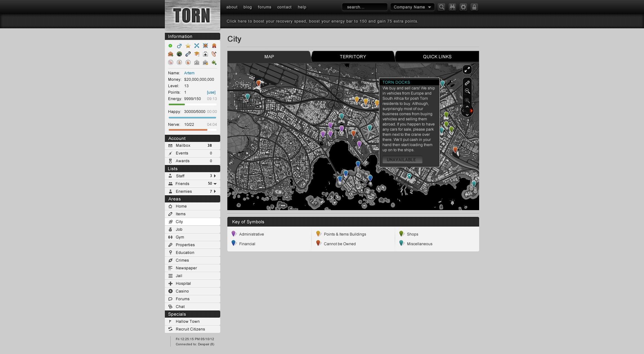Click the male gender symbol icon
The height and width of the screenshot is (354, 644).
point(179,46)
